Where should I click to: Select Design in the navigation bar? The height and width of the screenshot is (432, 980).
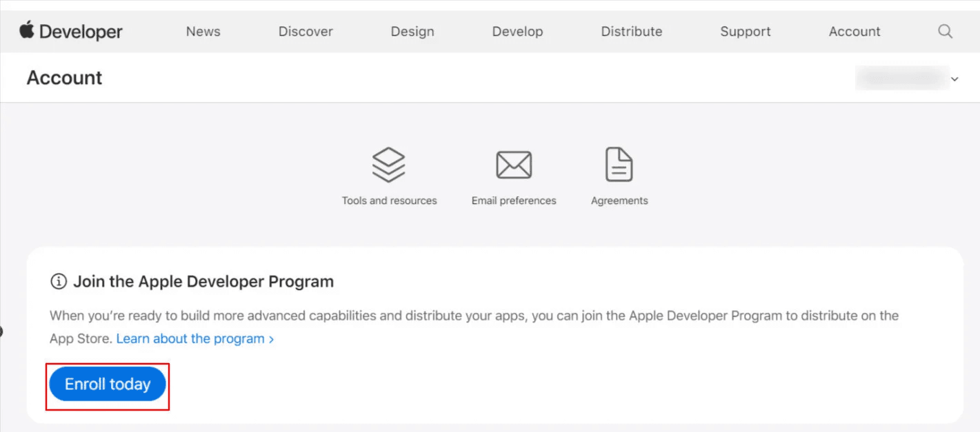pyautogui.click(x=412, y=32)
